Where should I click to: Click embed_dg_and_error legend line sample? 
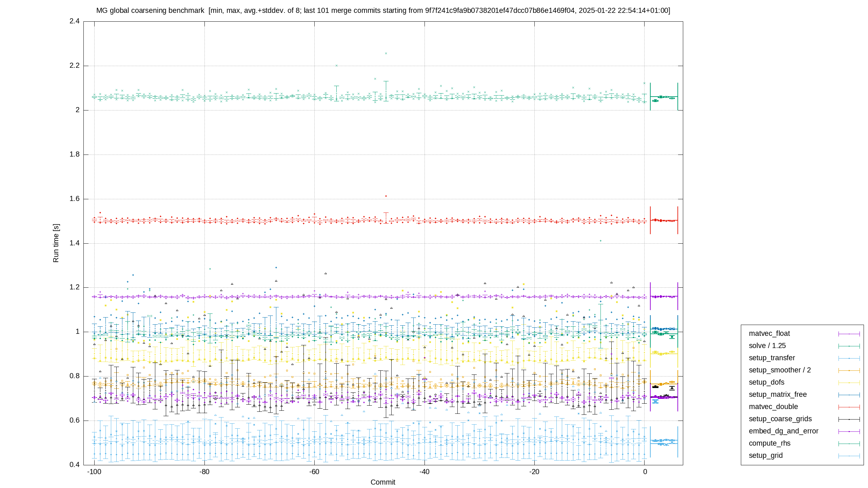[x=849, y=431]
